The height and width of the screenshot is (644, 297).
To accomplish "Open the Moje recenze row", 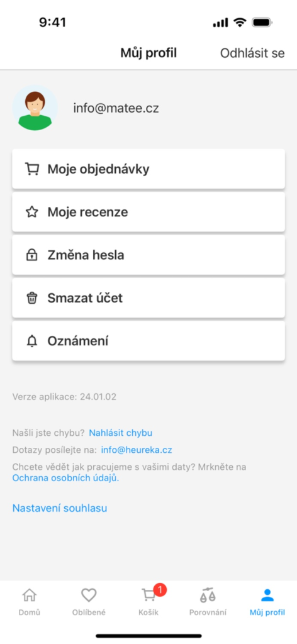I will (148, 213).
